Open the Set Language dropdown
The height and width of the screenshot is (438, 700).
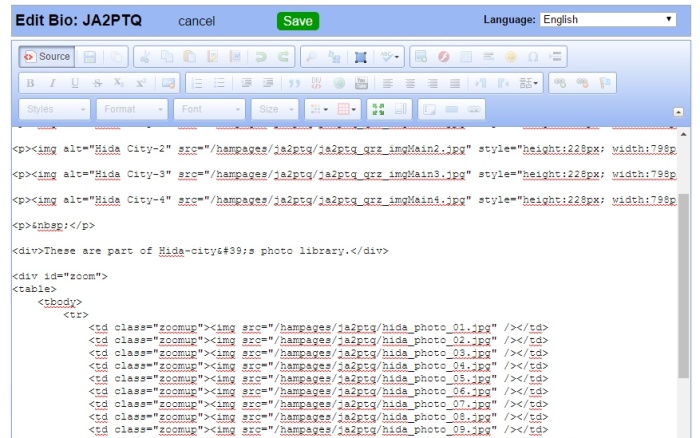point(529,83)
